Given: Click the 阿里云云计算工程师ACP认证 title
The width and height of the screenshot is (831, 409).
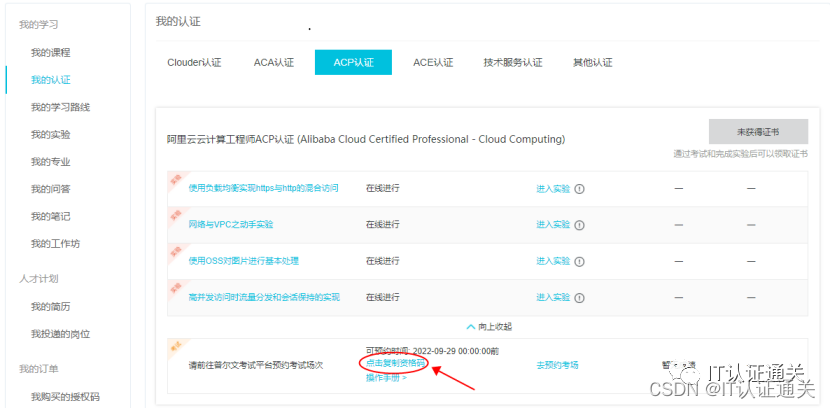Looking at the screenshot, I should 366,139.
